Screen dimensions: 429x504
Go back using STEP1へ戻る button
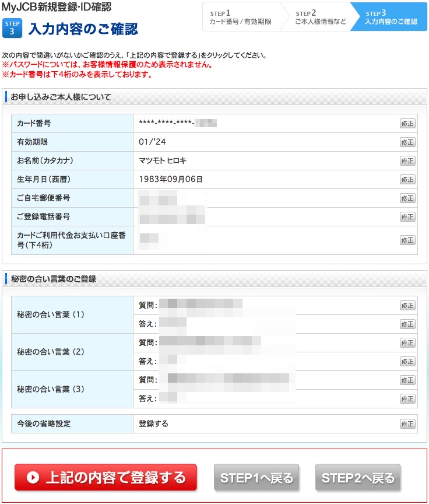[x=256, y=478]
